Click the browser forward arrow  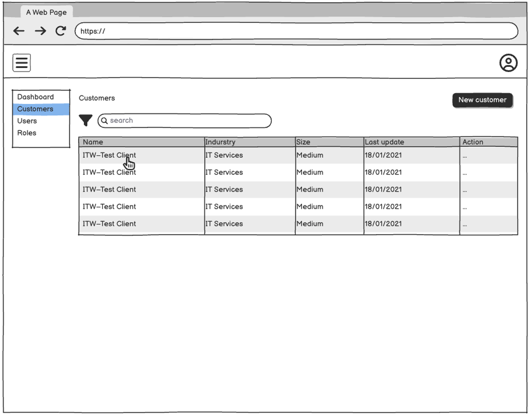(x=40, y=31)
